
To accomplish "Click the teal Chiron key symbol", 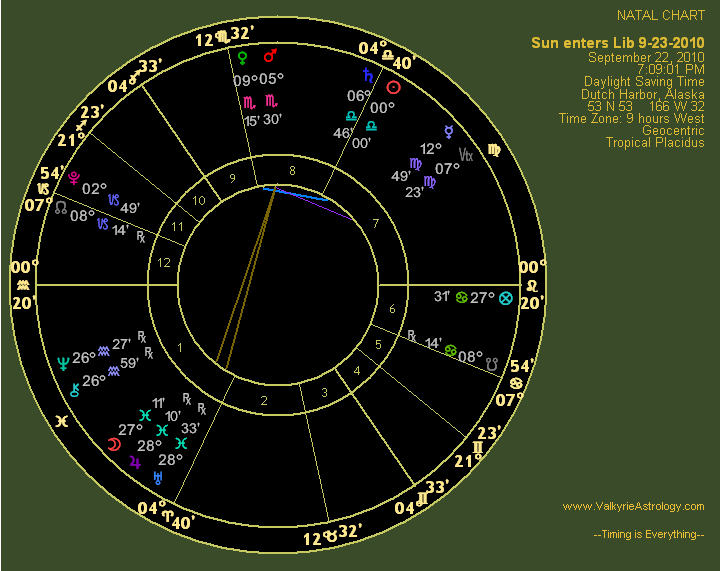I will click(x=73, y=390).
